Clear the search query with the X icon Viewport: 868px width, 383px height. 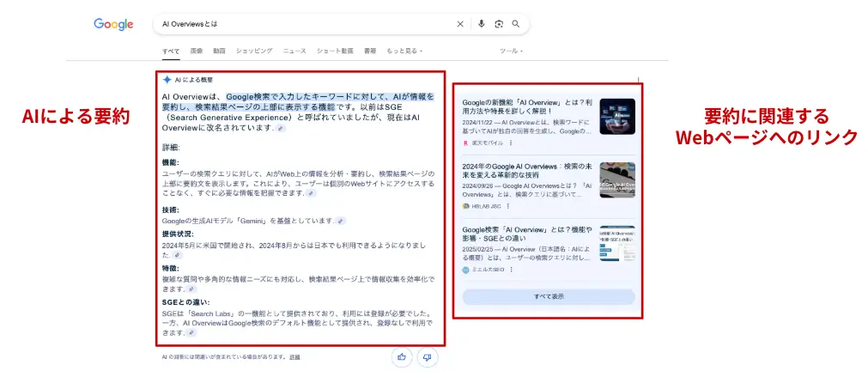[x=460, y=24]
